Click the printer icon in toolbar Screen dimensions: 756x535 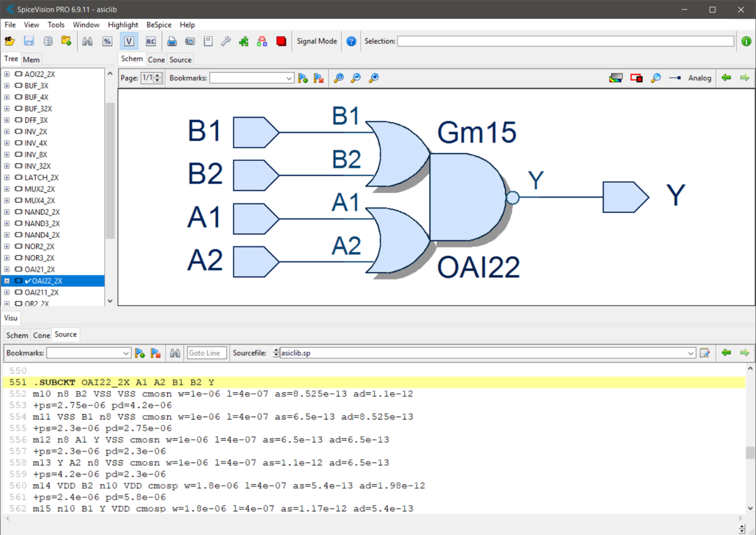click(172, 41)
